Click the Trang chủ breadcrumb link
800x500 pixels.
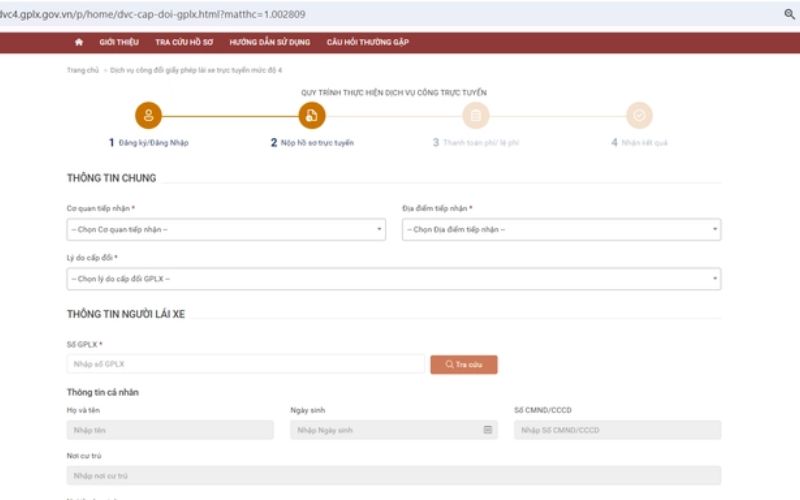[x=83, y=70]
